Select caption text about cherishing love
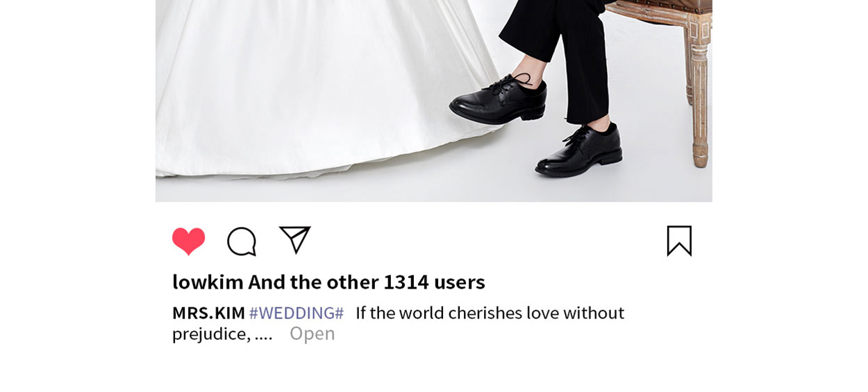The width and height of the screenshot is (868, 392). 490,313
